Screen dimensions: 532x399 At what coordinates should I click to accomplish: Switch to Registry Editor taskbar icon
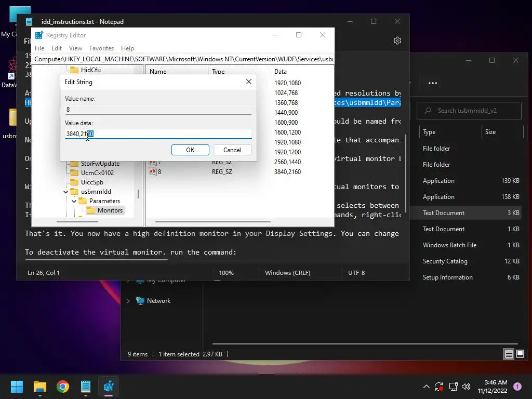pos(109,387)
